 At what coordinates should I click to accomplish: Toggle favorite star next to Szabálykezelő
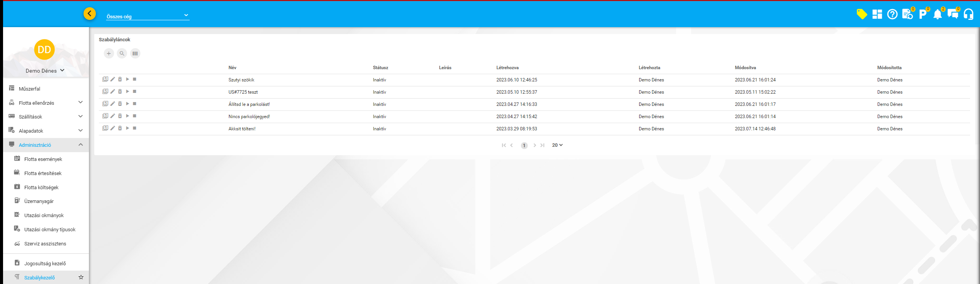pos(81,277)
